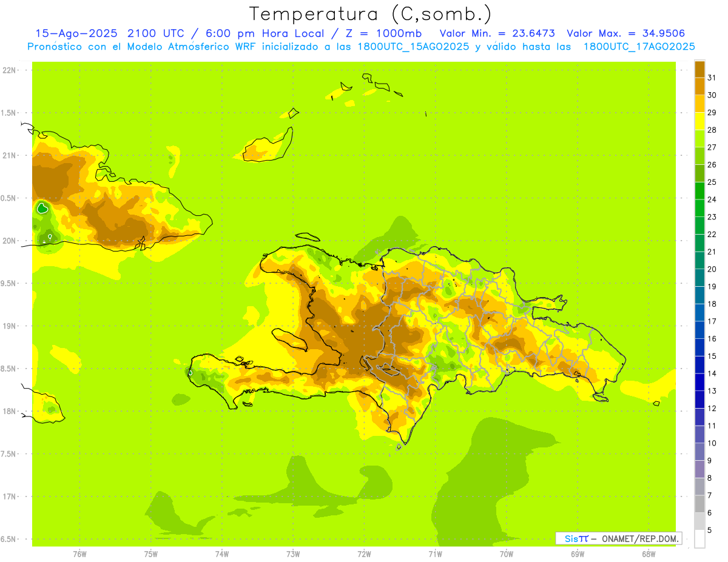Click the "75W" longitude label
This screenshot has height=562, width=728.
click(x=151, y=554)
